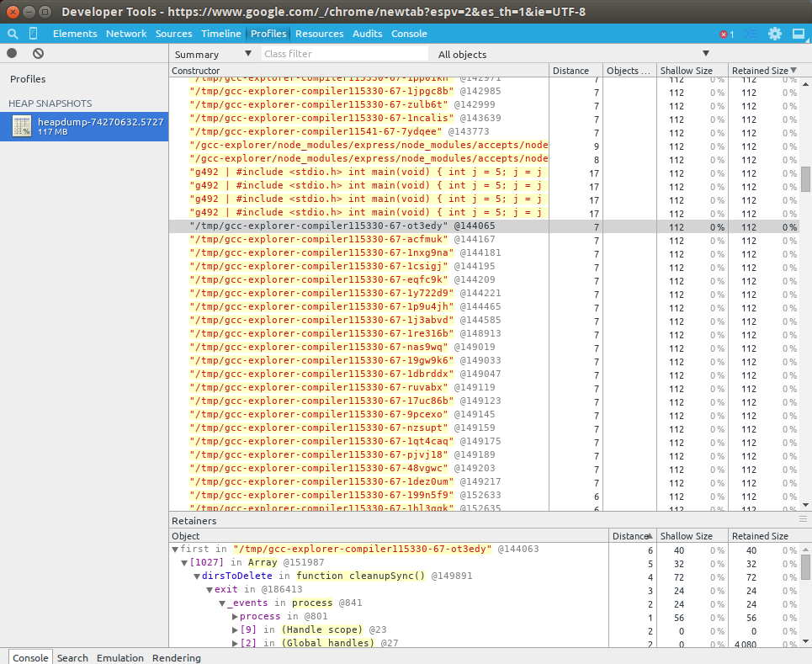Click the record heap snapshot button
The width and height of the screenshot is (812, 664).
click(x=12, y=53)
